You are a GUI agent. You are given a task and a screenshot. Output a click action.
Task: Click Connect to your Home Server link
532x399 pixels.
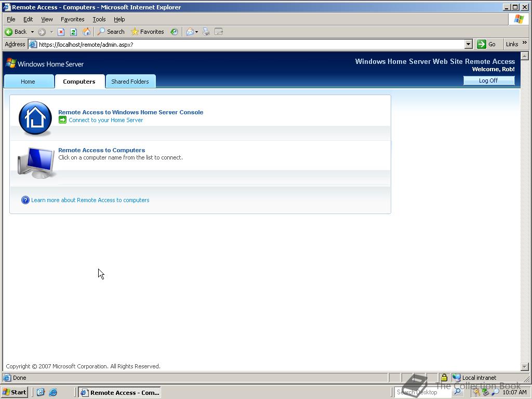(106, 120)
